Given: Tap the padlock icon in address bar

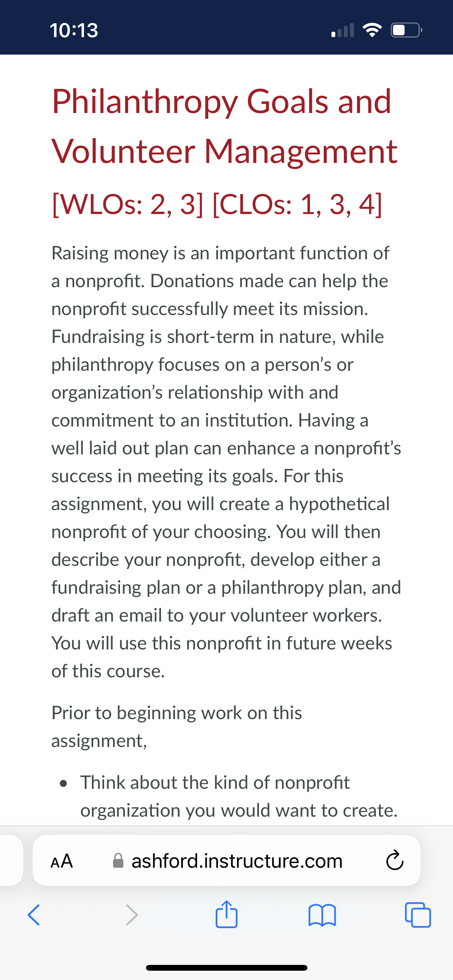Looking at the screenshot, I should 118,861.
